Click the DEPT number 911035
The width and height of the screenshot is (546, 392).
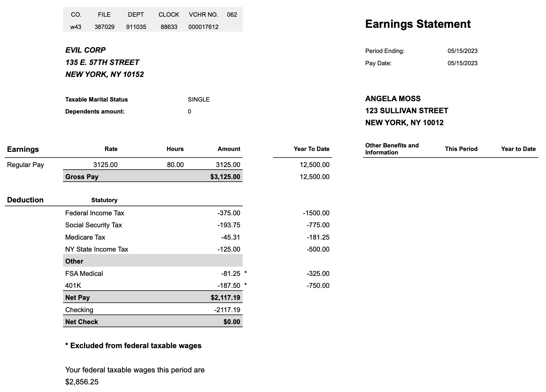point(136,27)
